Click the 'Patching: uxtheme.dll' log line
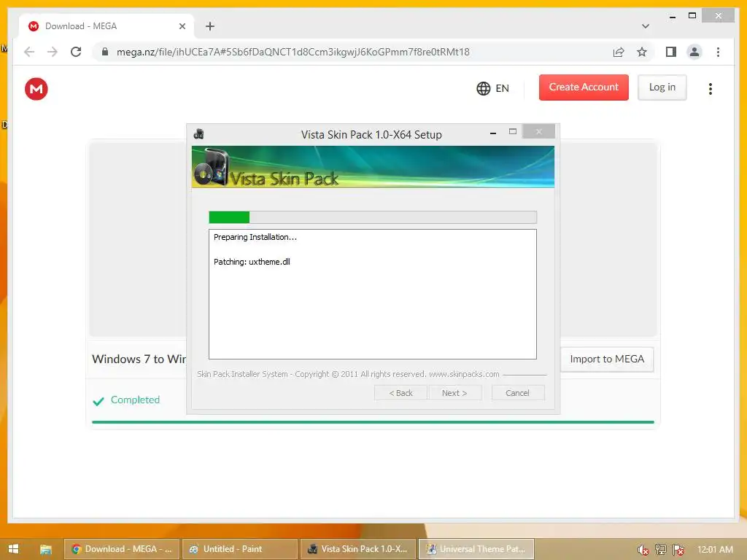 click(x=252, y=262)
